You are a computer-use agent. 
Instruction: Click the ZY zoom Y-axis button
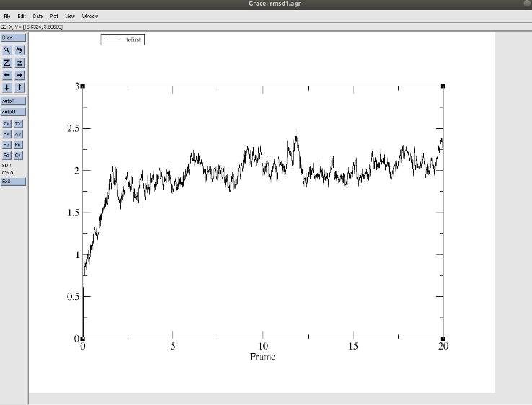pyautogui.click(x=19, y=124)
